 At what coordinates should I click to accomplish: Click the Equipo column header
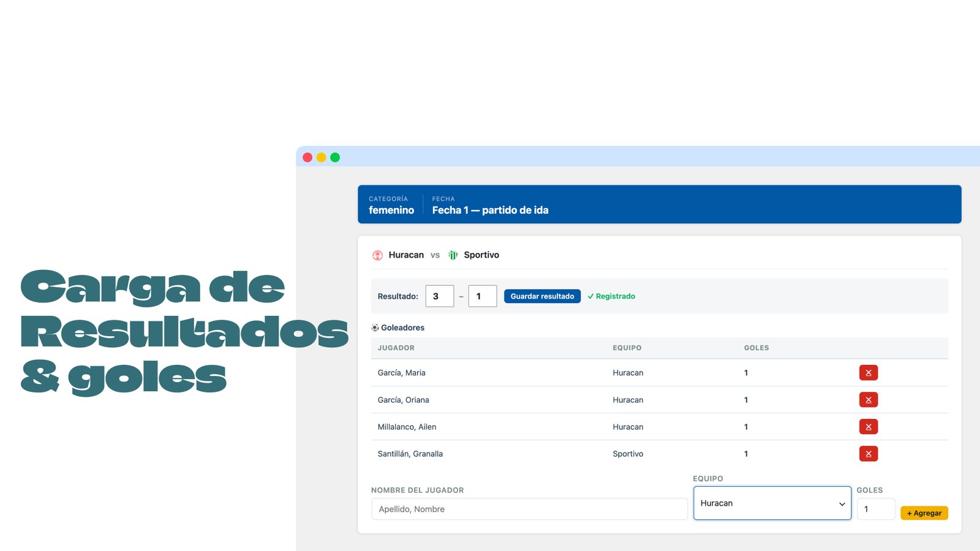click(x=627, y=348)
